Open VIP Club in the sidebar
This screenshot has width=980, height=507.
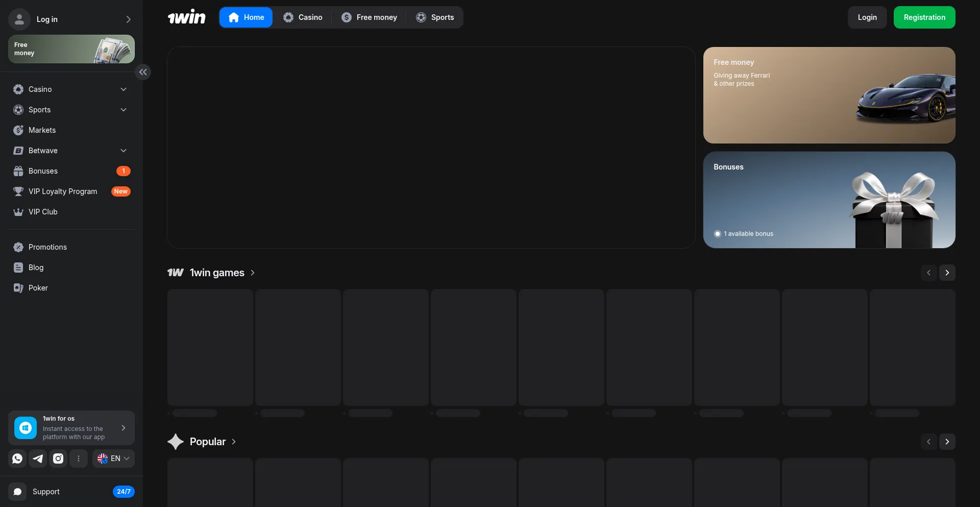71,212
